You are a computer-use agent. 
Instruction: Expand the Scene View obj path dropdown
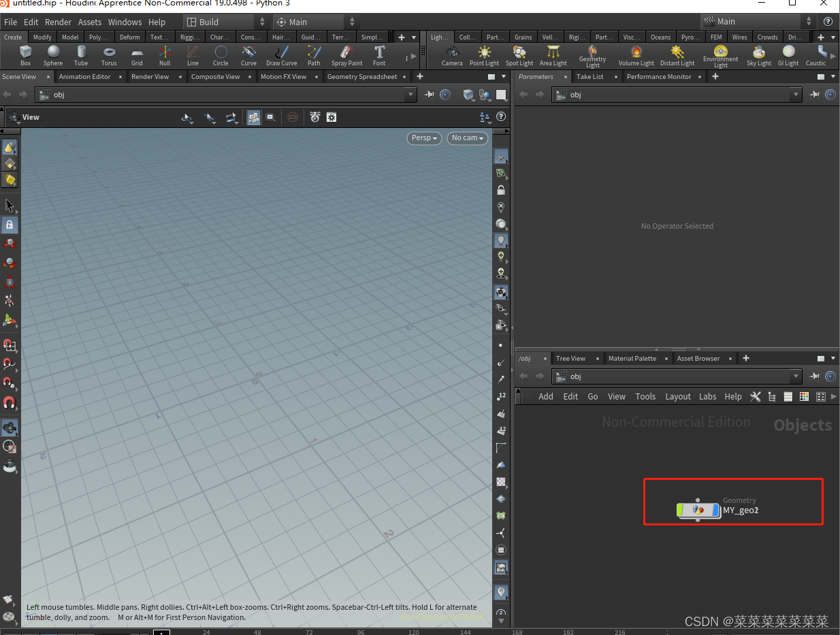click(x=410, y=95)
